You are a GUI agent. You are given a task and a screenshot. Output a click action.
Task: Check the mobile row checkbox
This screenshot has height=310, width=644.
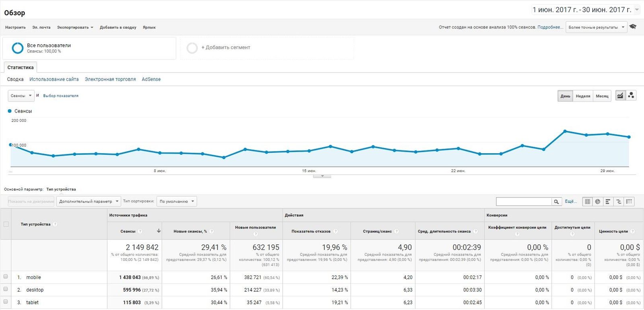coord(6,277)
